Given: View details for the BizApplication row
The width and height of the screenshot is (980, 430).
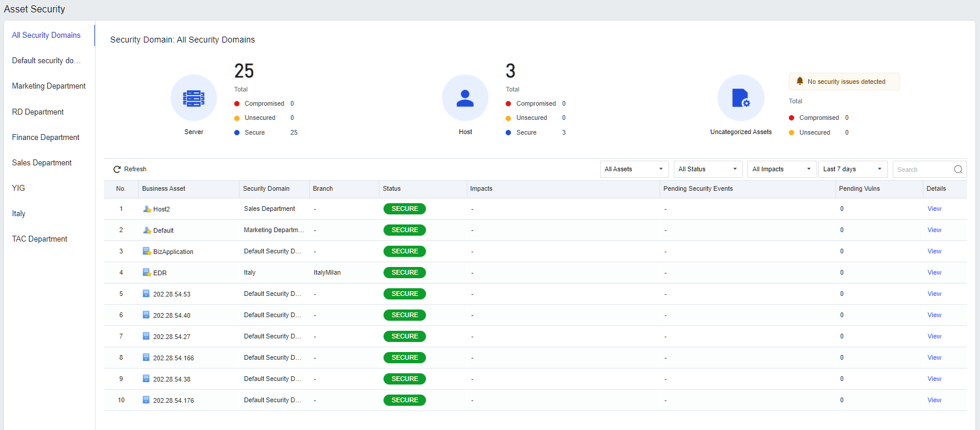Looking at the screenshot, I should coord(934,251).
